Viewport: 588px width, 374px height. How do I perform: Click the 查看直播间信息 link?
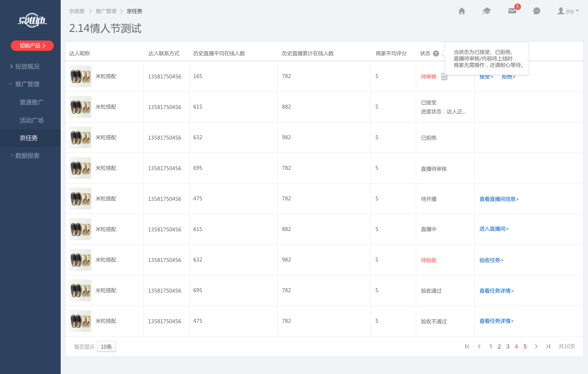[x=499, y=199]
